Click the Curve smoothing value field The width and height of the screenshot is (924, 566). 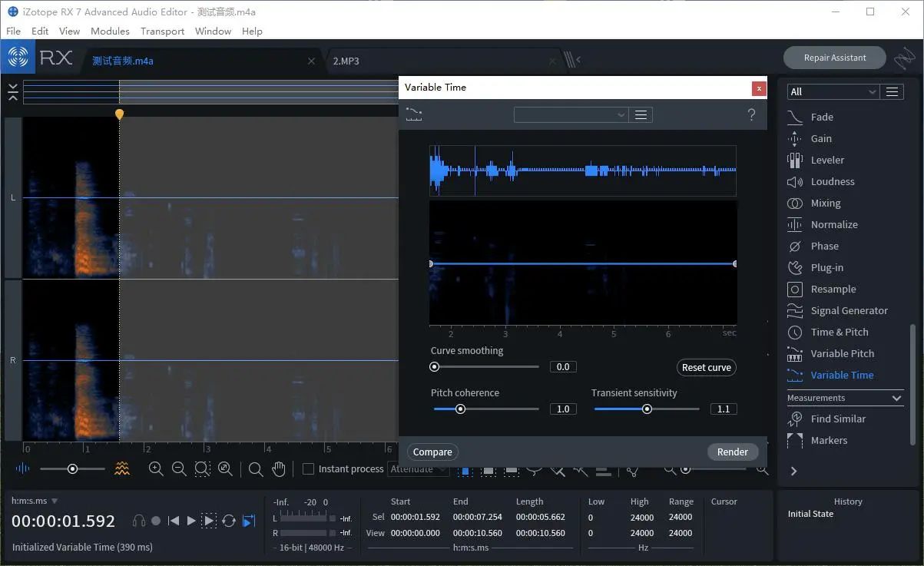(563, 367)
